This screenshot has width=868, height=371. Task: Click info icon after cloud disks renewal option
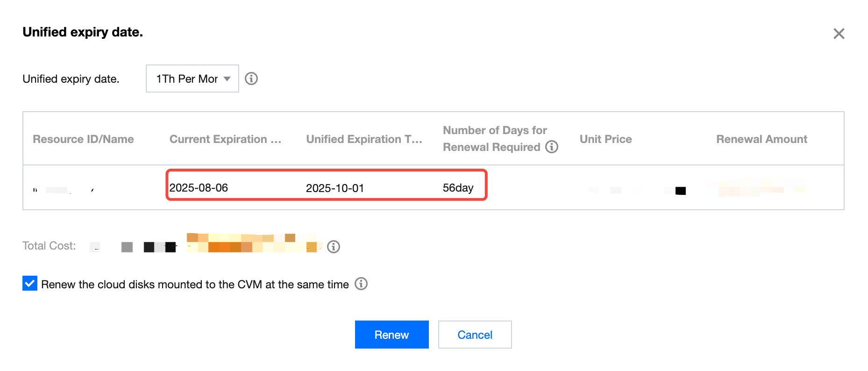[361, 284]
